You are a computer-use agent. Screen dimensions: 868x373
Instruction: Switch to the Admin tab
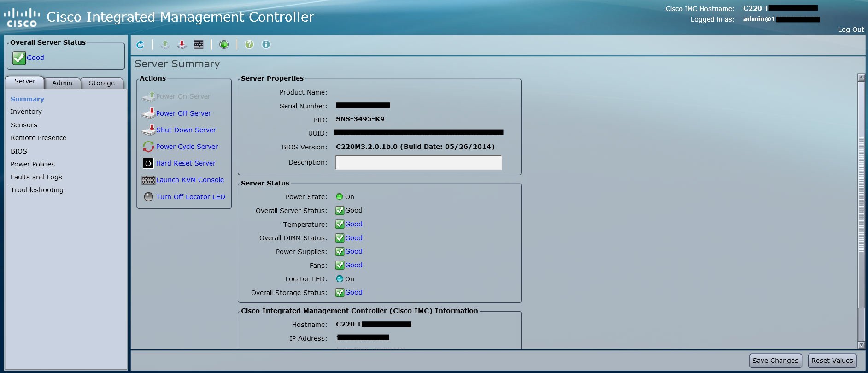click(x=62, y=83)
